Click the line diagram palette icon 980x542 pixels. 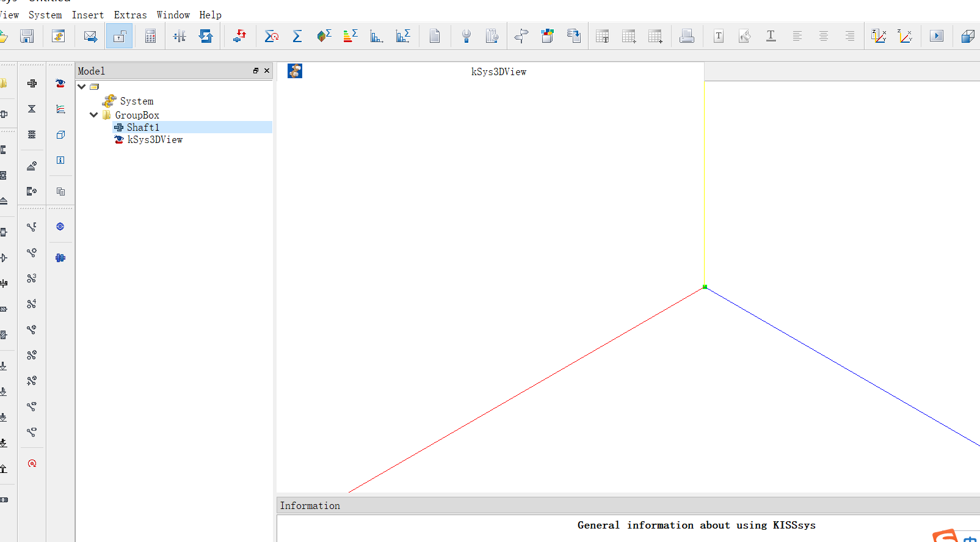pyautogui.click(x=60, y=109)
